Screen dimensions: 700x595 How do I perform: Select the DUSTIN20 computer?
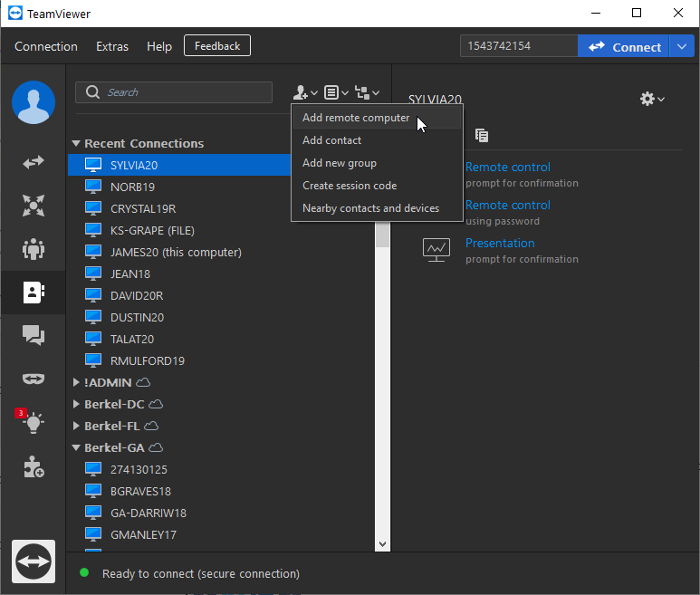[x=223, y=317]
